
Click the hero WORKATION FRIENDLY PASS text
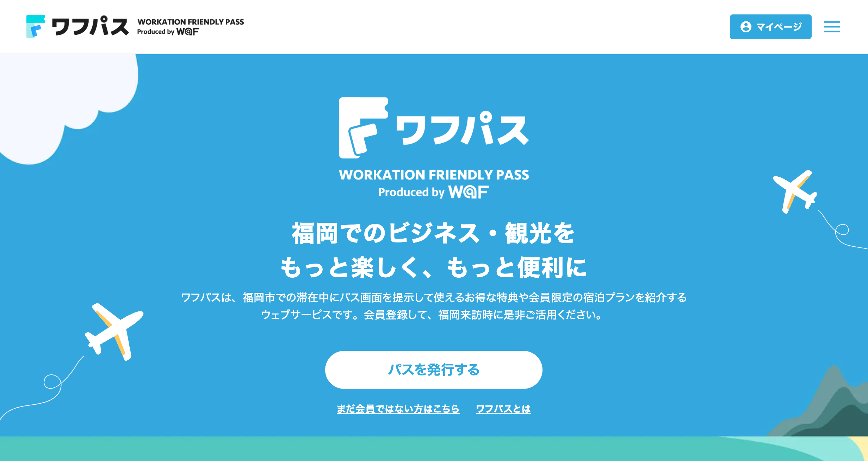pos(434,175)
